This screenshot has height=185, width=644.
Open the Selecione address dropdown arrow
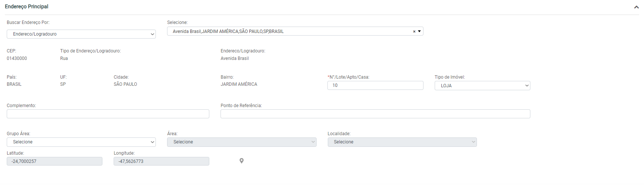coord(419,31)
